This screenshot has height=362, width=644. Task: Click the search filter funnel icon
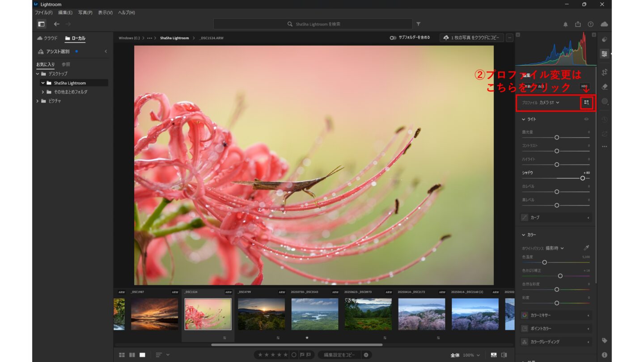(x=419, y=24)
